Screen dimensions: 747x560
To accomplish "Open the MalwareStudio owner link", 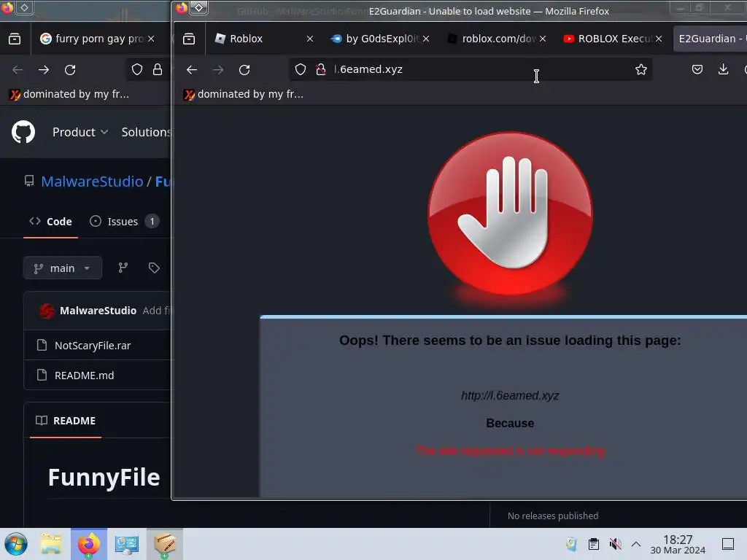I will (x=92, y=182).
